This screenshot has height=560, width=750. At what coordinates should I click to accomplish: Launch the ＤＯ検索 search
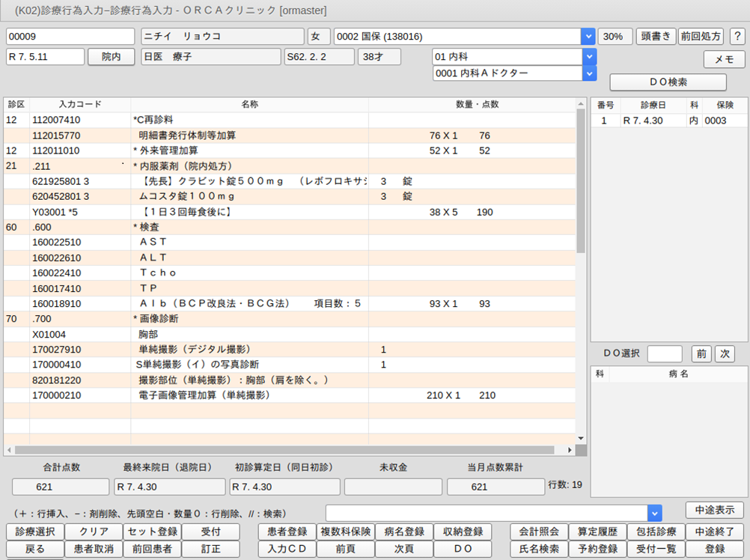point(668,82)
